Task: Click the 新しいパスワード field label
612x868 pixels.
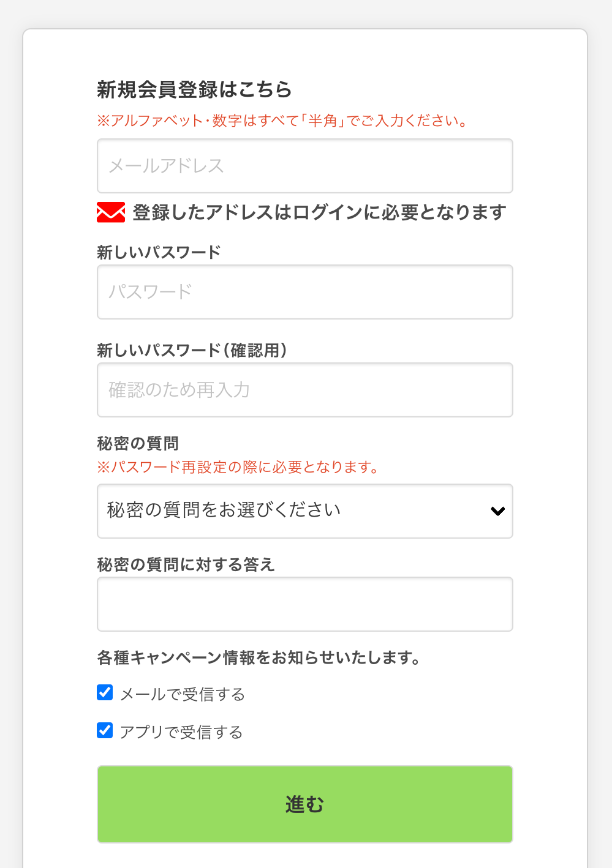Action: [x=159, y=252]
